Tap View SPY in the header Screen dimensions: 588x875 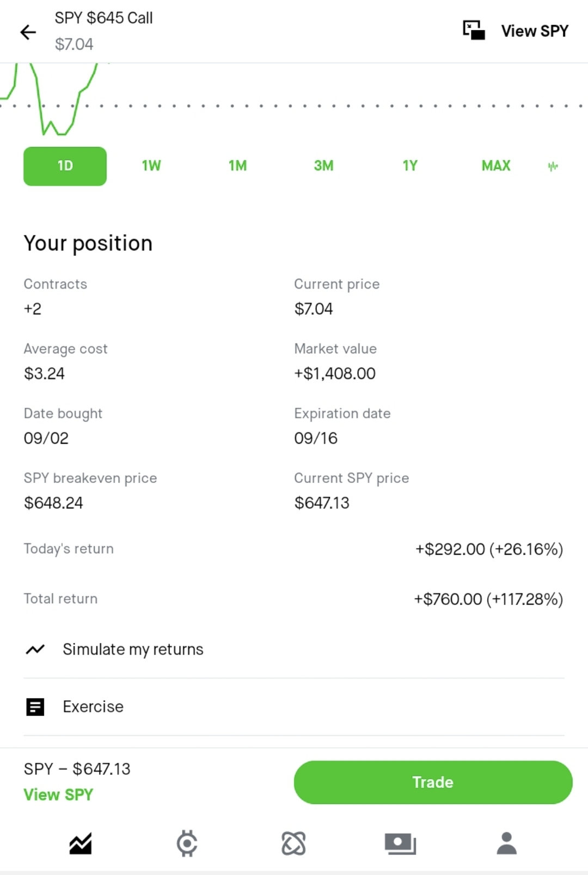point(535,31)
